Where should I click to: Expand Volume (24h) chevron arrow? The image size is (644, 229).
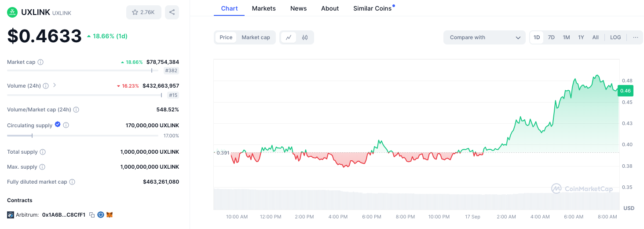[55, 85]
